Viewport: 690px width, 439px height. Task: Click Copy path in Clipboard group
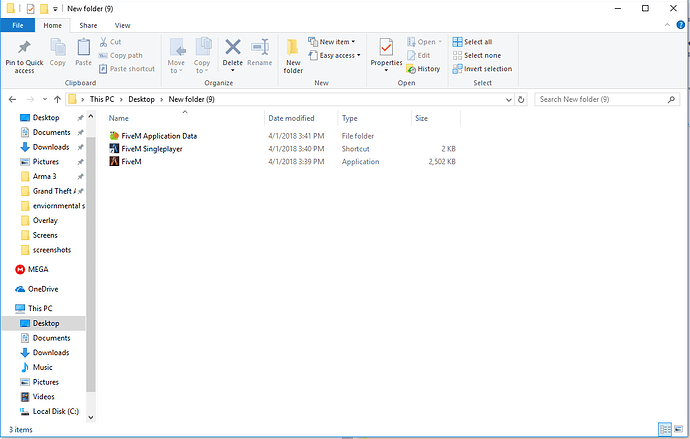tap(121, 55)
